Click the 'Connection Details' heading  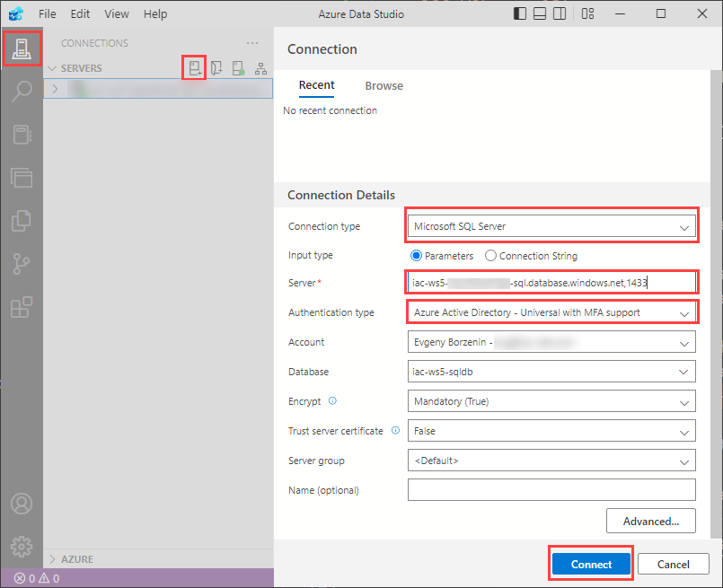click(x=341, y=195)
